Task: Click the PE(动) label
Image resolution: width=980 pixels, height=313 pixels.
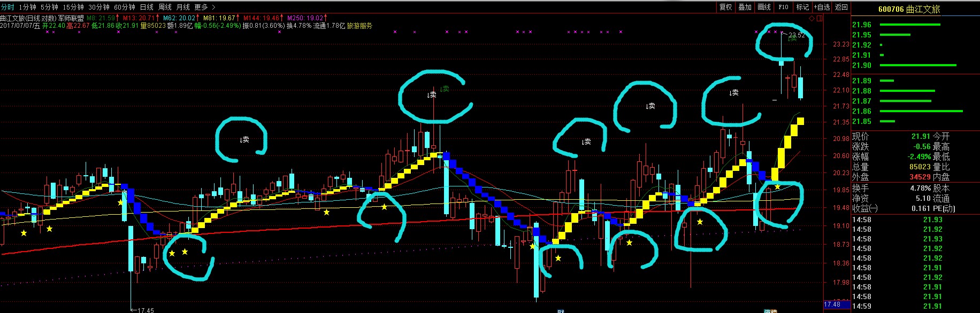Action: pos(944,208)
